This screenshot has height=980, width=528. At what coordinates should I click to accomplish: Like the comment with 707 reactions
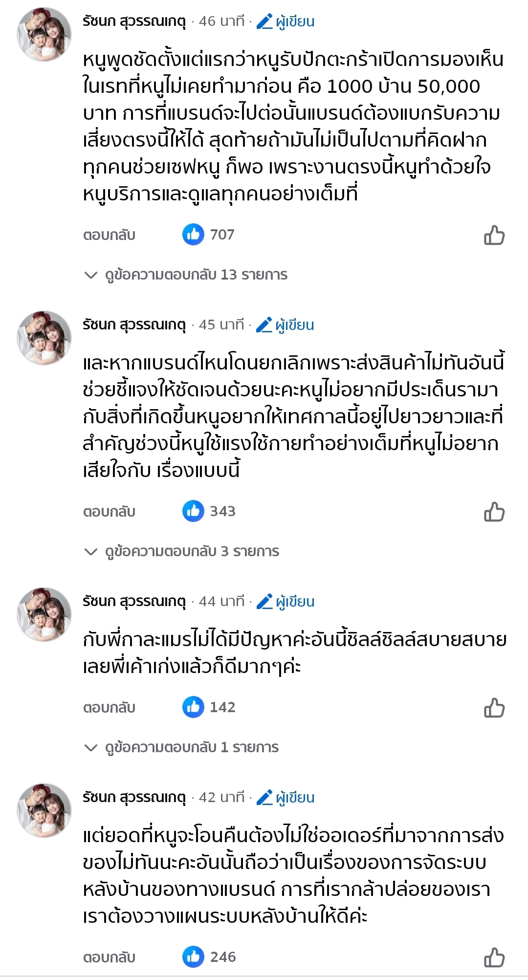(494, 235)
